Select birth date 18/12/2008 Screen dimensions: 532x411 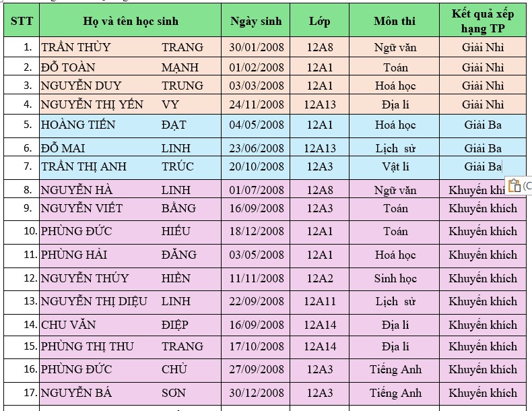point(257,231)
